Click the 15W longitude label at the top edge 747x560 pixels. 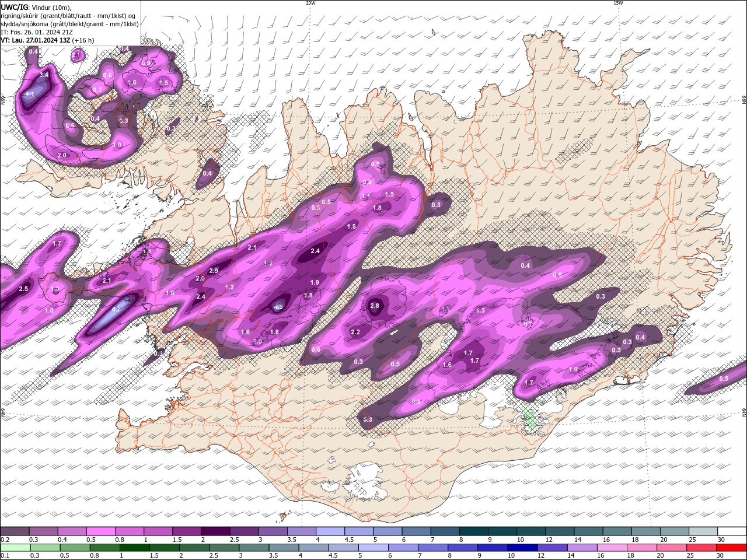618,3
